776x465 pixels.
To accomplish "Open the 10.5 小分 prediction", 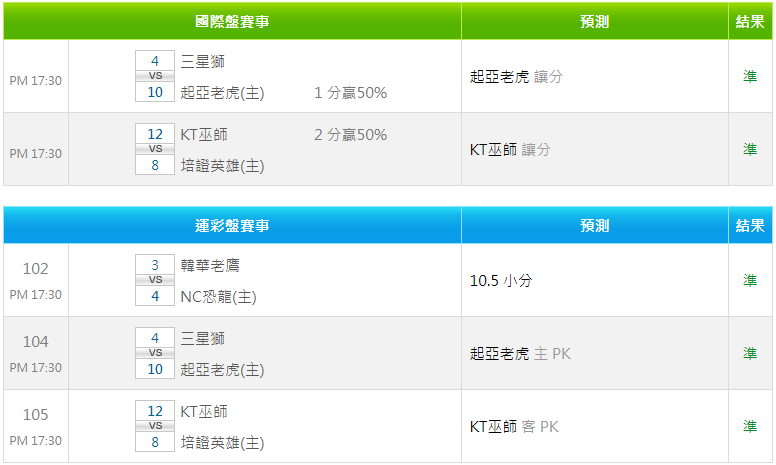I will coord(501,281).
